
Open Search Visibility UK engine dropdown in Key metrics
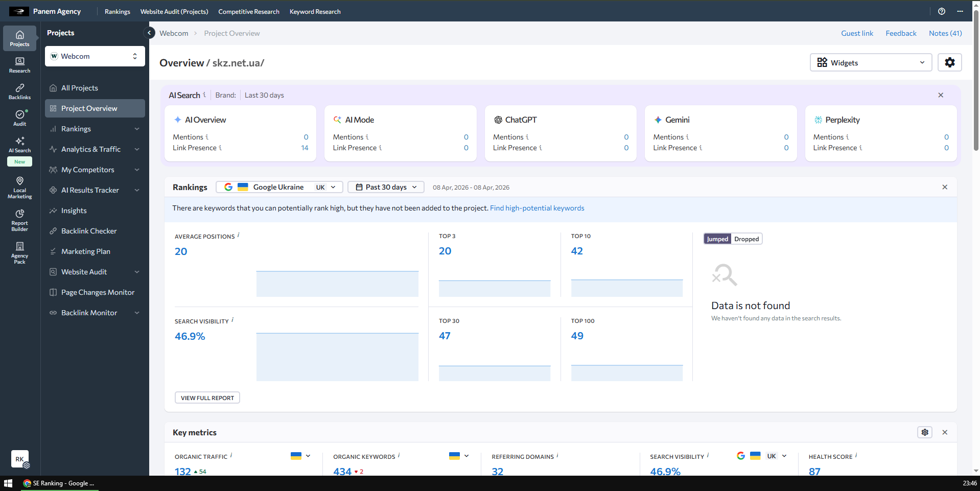tap(762, 456)
